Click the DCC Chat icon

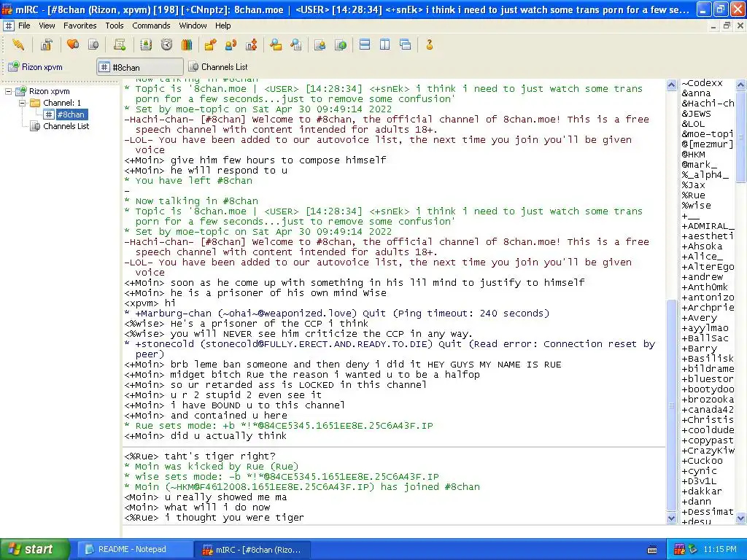click(231, 44)
